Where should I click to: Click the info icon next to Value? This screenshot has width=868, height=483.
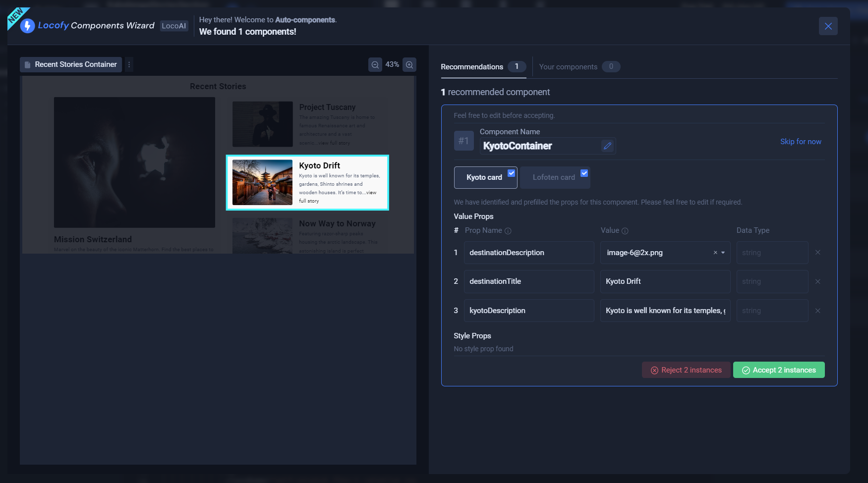click(625, 231)
